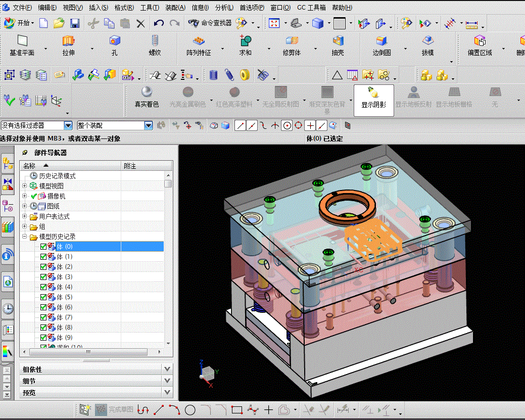Uncheck the checkbox for 体 (1)
525x420 pixels.
pos(43,257)
